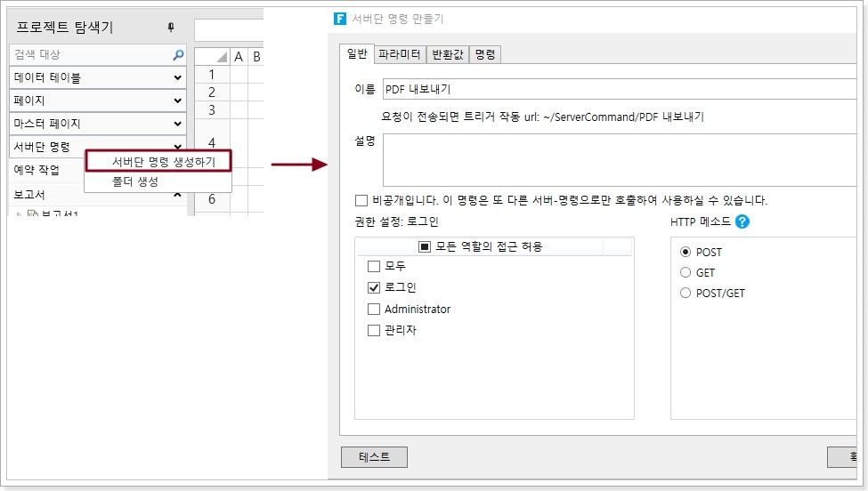
Task: Switch to the 파라미터 tab
Action: [400, 54]
